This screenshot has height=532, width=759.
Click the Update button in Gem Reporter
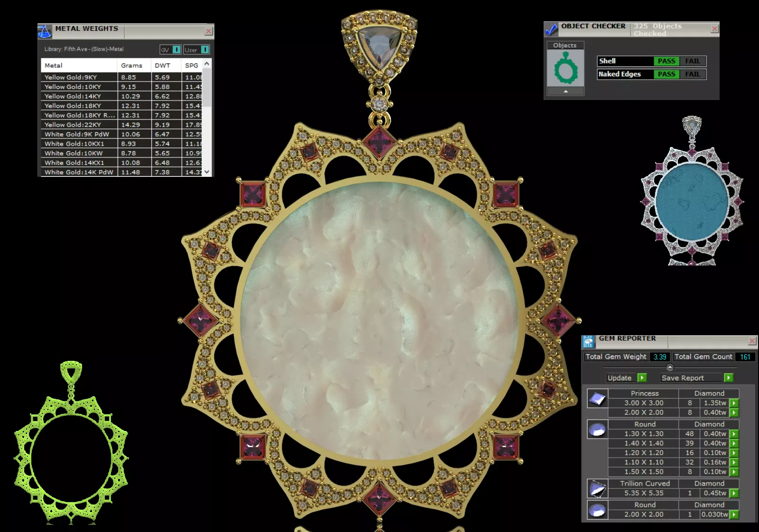coord(620,378)
